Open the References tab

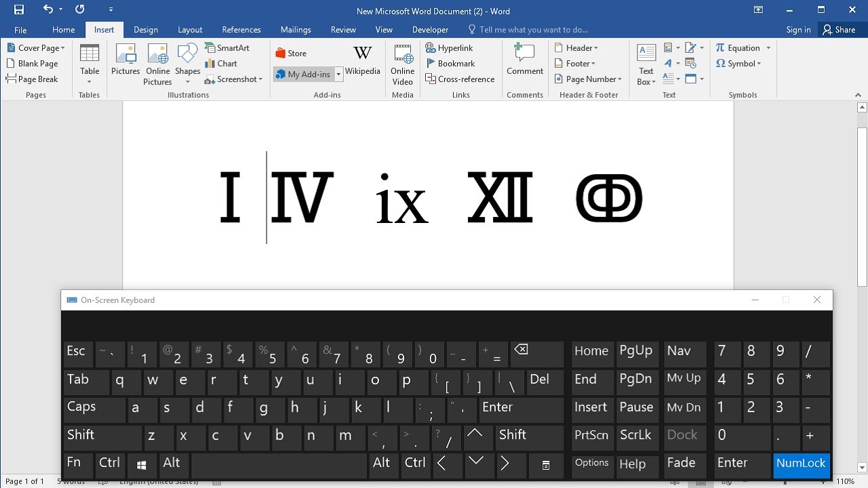pyautogui.click(x=241, y=30)
